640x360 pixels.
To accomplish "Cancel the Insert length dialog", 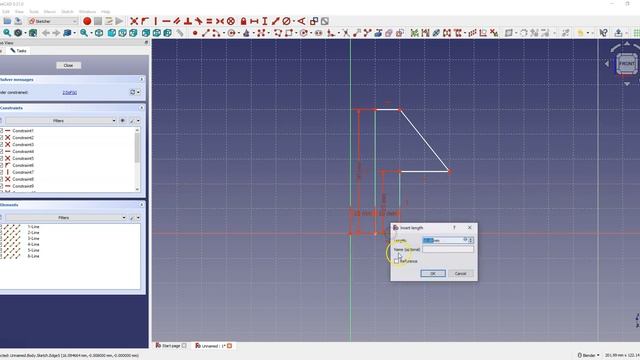I will (460, 273).
